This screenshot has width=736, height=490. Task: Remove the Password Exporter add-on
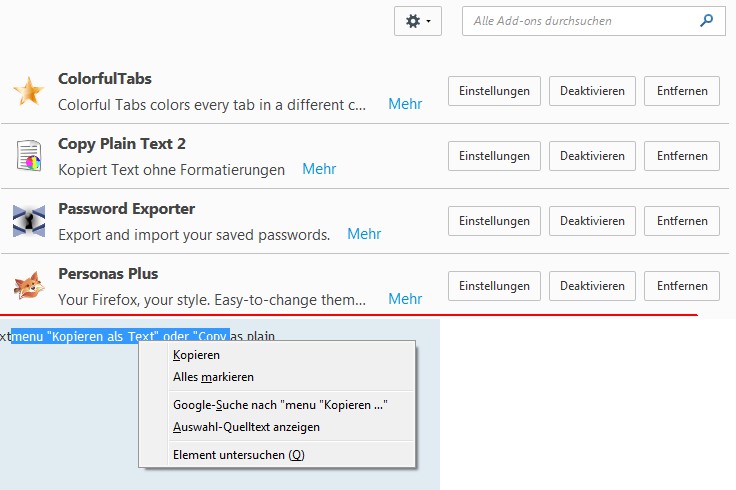tap(681, 221)
